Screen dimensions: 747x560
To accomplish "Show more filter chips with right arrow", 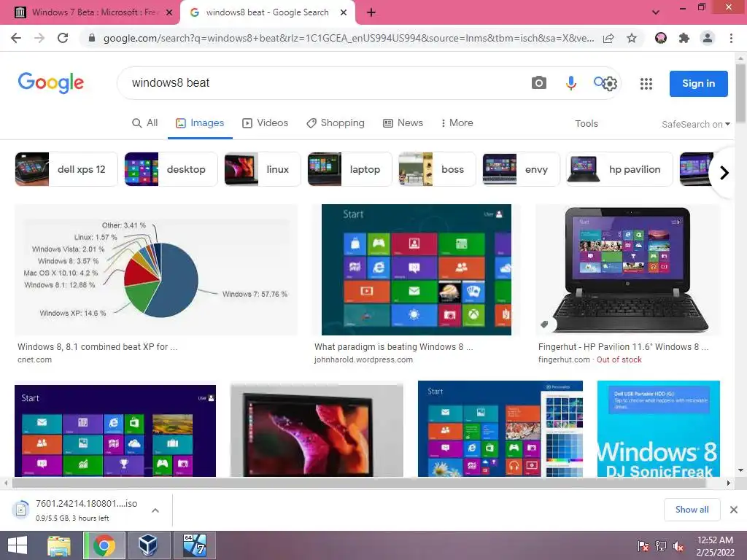I will (x=724, y=172).
